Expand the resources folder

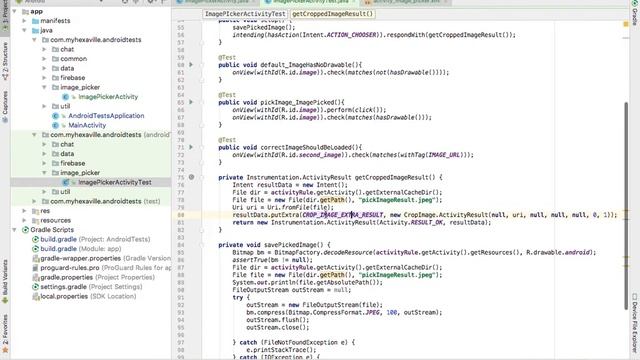click(24, 220)
